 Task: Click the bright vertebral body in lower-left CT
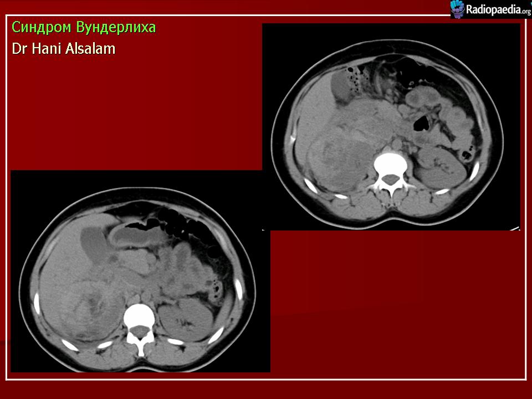pos(139,316)
